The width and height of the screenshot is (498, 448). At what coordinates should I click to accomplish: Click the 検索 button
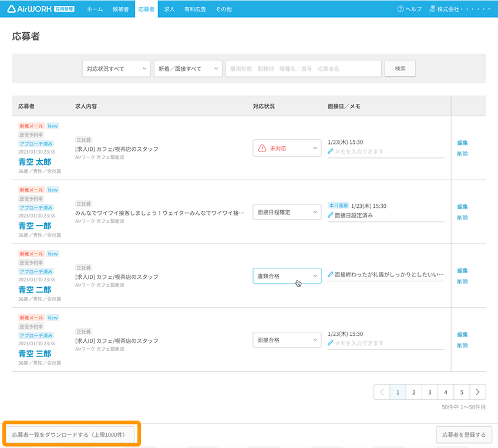pos(400,68)
